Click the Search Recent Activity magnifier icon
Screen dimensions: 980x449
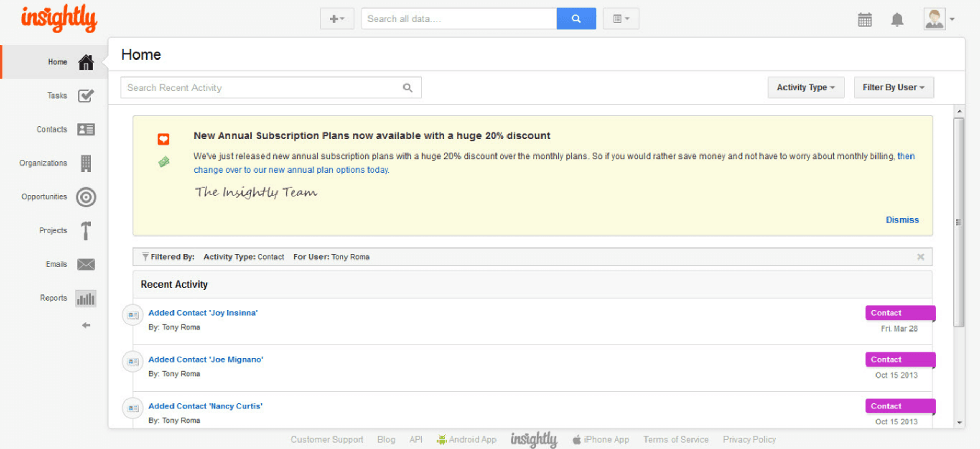[408, 88]
